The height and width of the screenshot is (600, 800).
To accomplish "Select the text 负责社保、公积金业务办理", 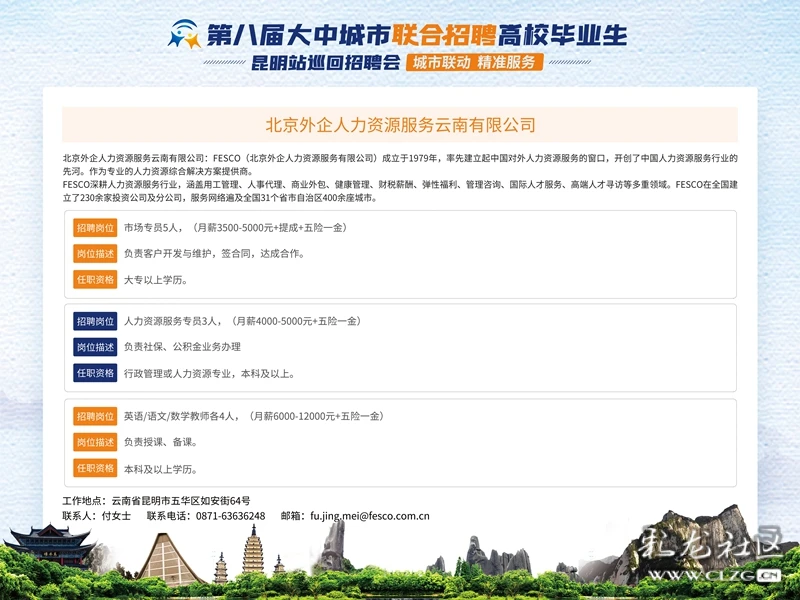I will click(183, 347).
